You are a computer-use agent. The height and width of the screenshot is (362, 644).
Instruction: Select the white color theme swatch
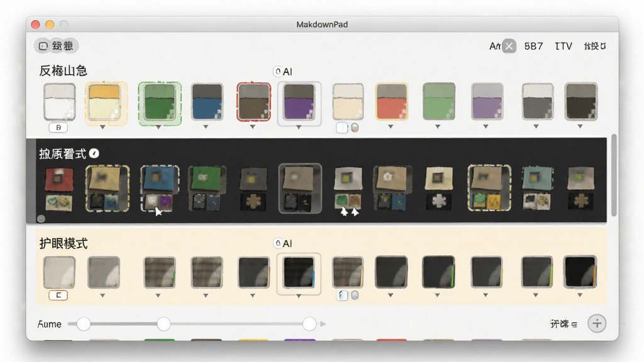pyautogui.click(x=60, y=102)
